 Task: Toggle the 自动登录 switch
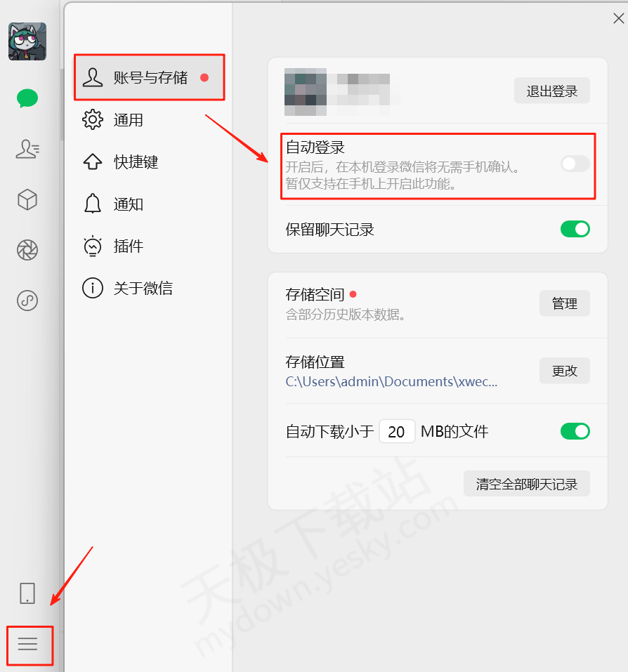(x=575, y=164)
